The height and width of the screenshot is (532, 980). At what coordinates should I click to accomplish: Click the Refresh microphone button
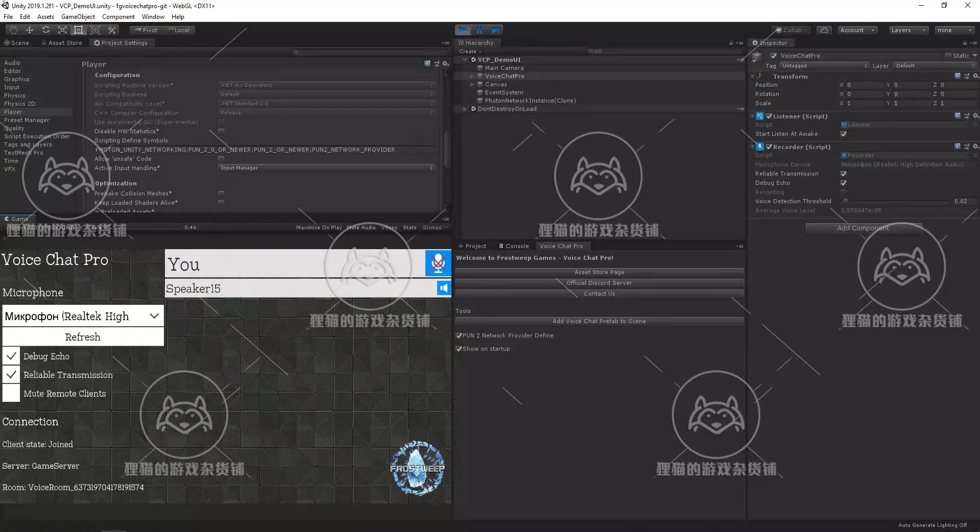click(x=83, y=336)
